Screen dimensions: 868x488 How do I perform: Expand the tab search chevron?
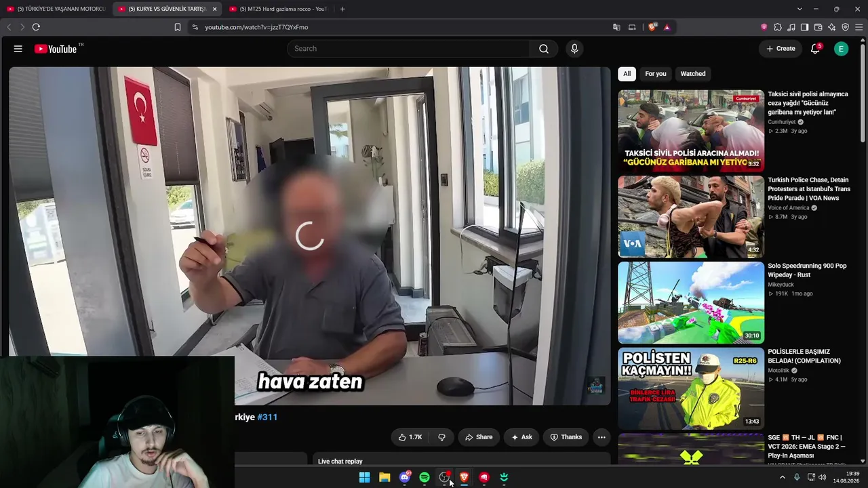(x=800, y=9)
